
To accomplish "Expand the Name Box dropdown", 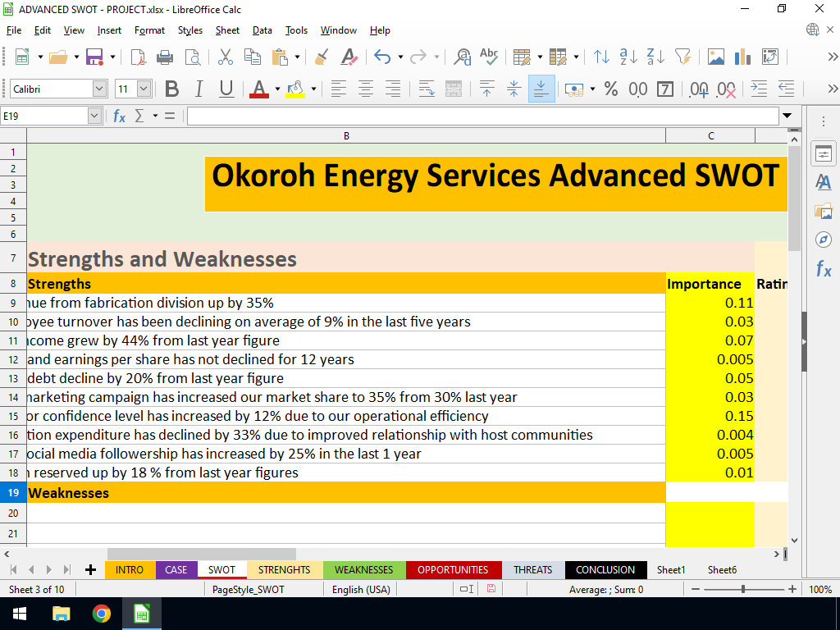I will [94, 116].
